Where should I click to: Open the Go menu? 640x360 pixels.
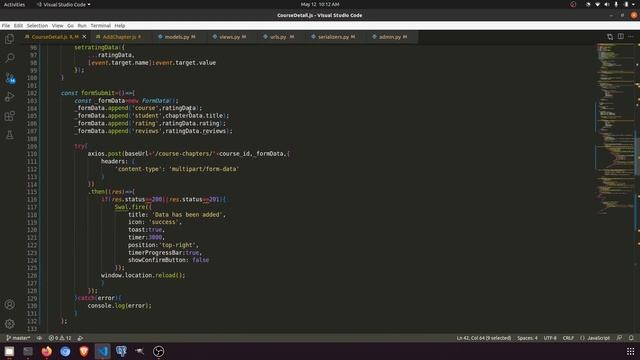[70, 25]
